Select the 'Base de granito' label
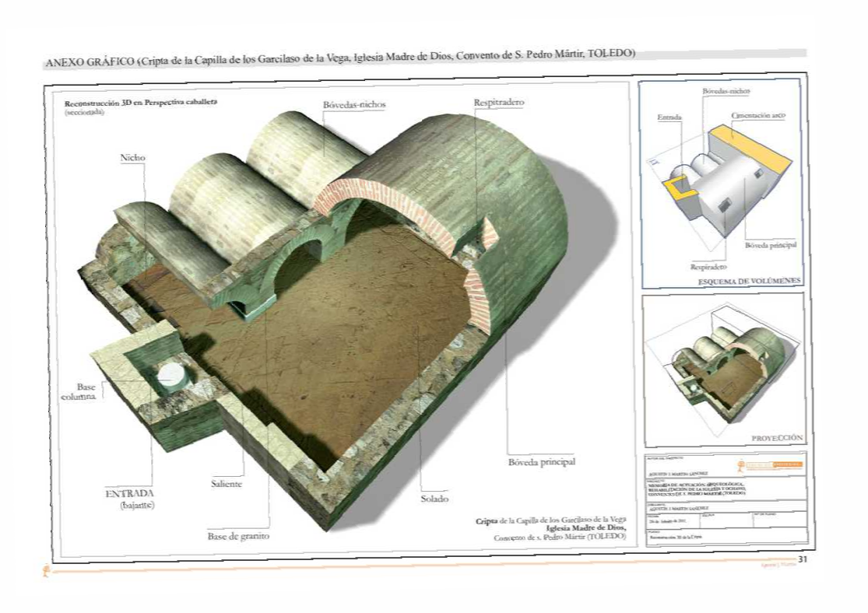Screen dimensions: 868x613 point(239,536)
